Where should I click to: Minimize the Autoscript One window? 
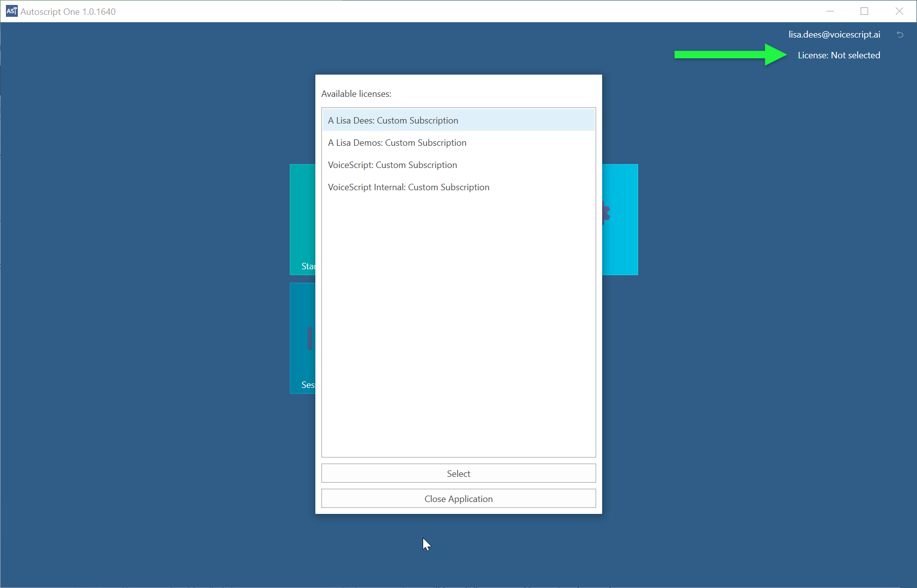(x=830, y=11)
